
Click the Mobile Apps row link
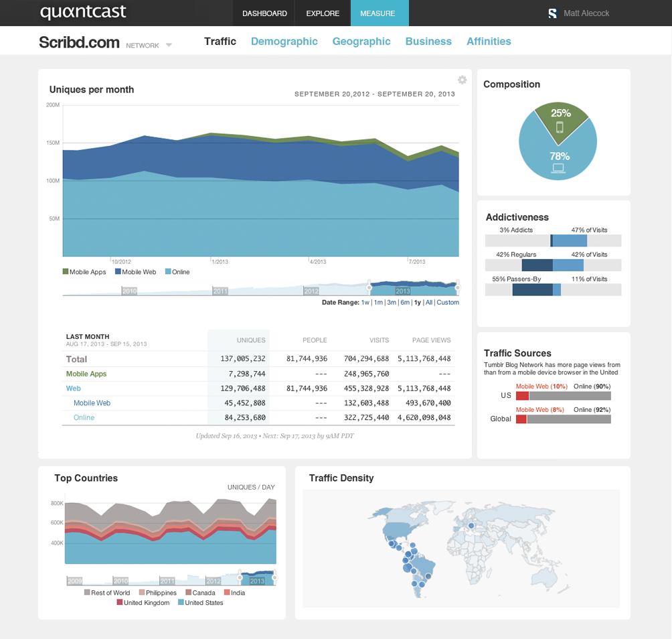click(86, 374)
